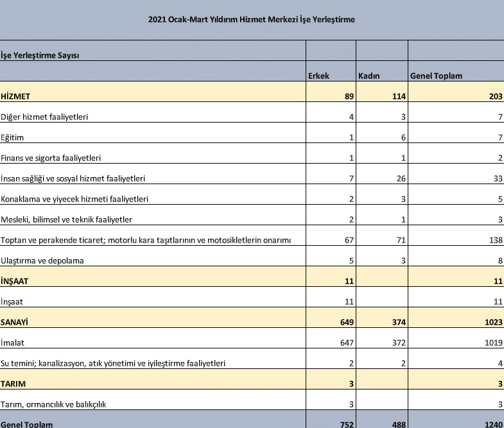
Task: Select the İmalat total value 1019
Action: click(x=491, y=343)
